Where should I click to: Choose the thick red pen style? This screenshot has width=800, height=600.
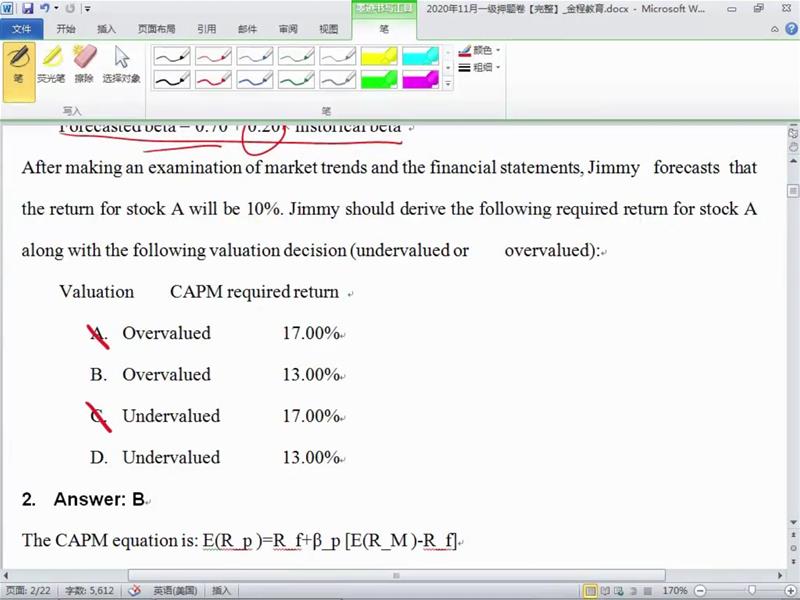pyautogui.click(x=213, y=78)
